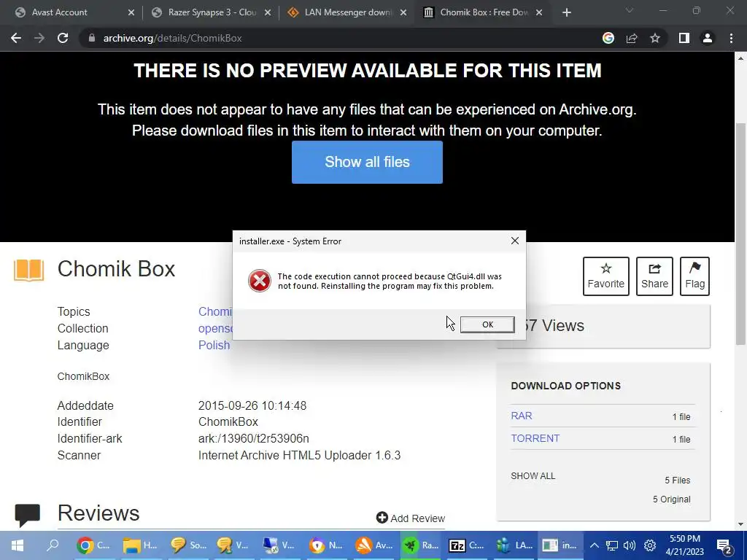Click the network tray icon
747x560 pixels.
[612, 545]
